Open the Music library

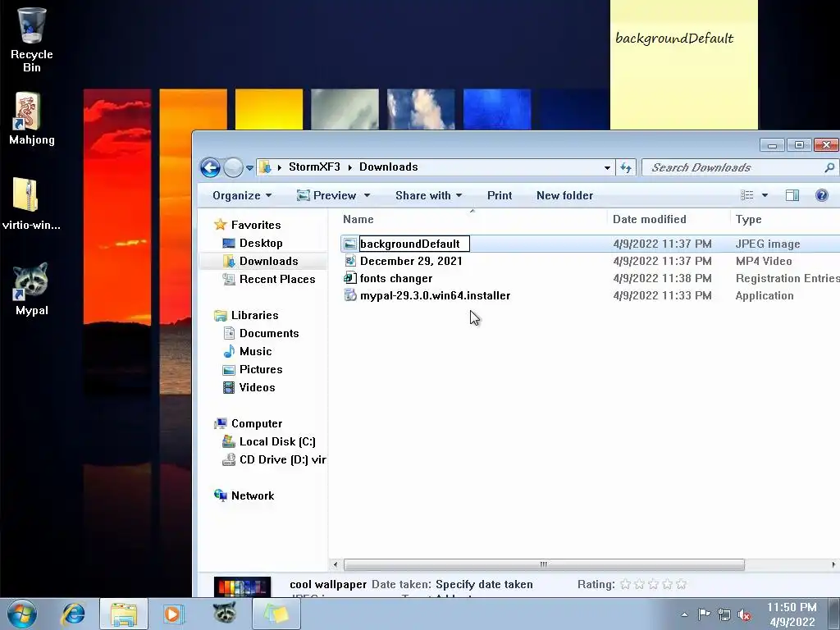point(256,351)
